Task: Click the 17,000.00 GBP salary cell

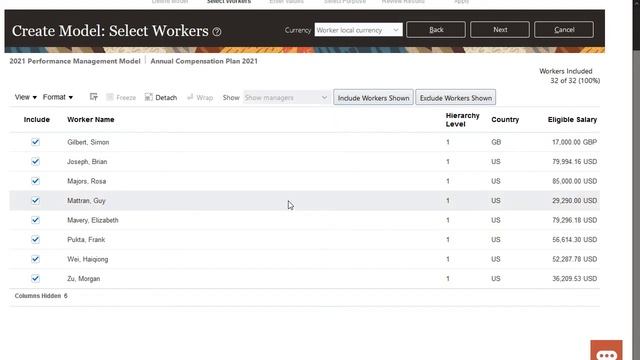Action: (x=574, y=142)
